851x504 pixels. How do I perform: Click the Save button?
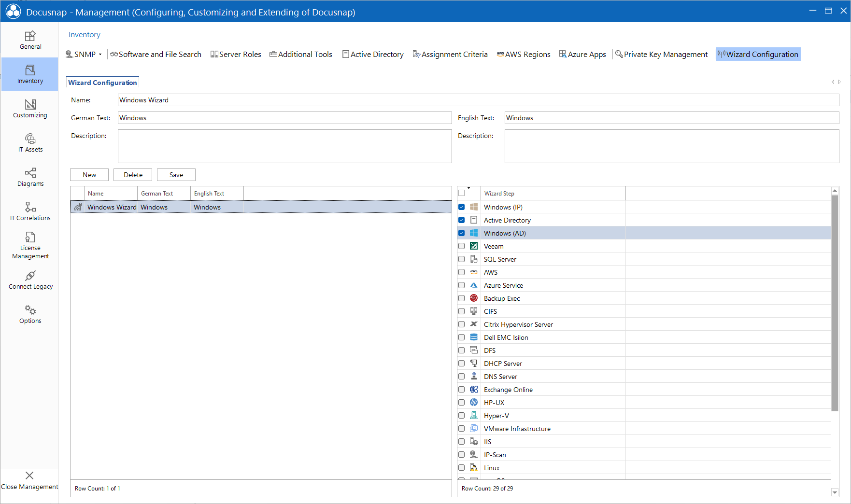[x=176, y=175]
